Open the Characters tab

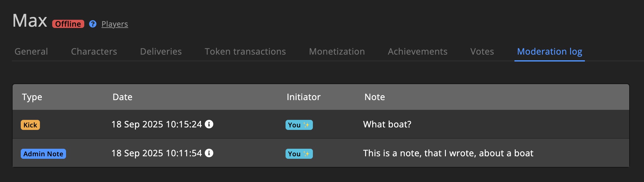[x=94, y=51]
